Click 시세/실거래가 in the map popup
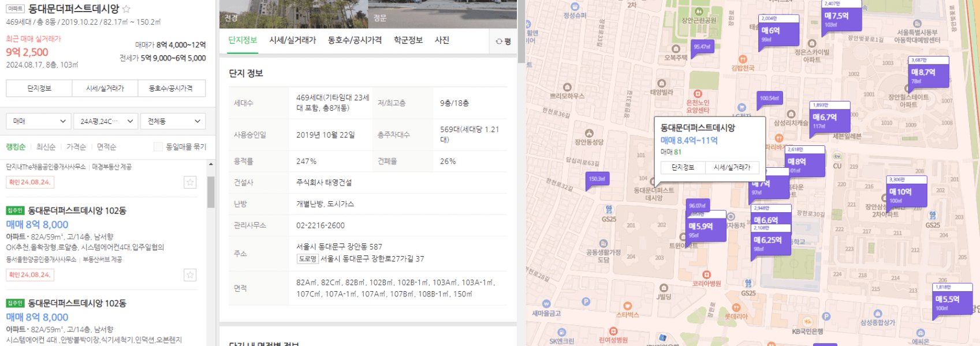The width and height of the screenshot is (980, 346). (x=732, y=167)
